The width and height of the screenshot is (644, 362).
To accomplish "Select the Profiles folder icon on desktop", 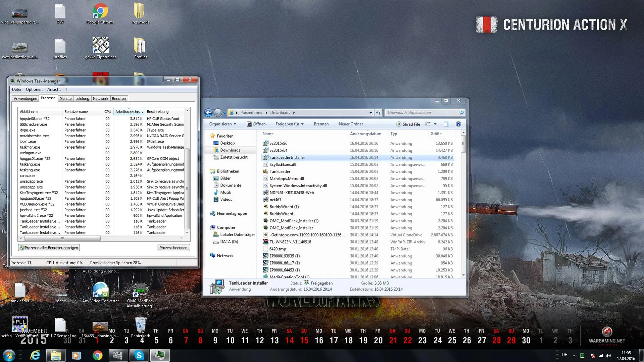I will (140, 48).
